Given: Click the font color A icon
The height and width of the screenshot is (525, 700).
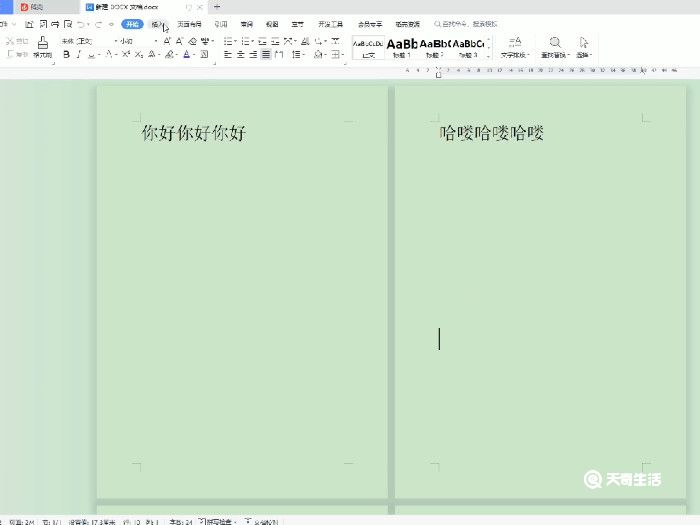Looking at the screenshot, I should coord(187,54).
